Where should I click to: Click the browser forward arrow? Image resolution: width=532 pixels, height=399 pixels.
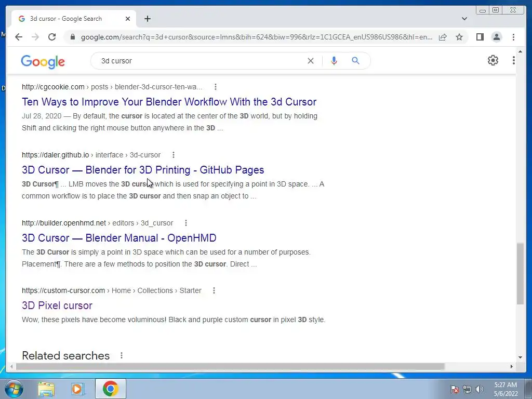click(x=35, y=37)
